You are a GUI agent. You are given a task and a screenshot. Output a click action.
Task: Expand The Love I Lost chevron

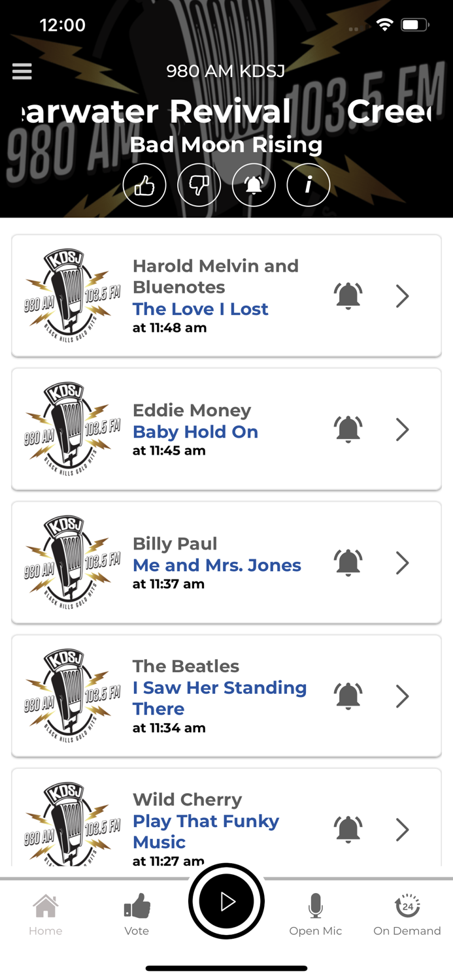[x=403, y=297]
